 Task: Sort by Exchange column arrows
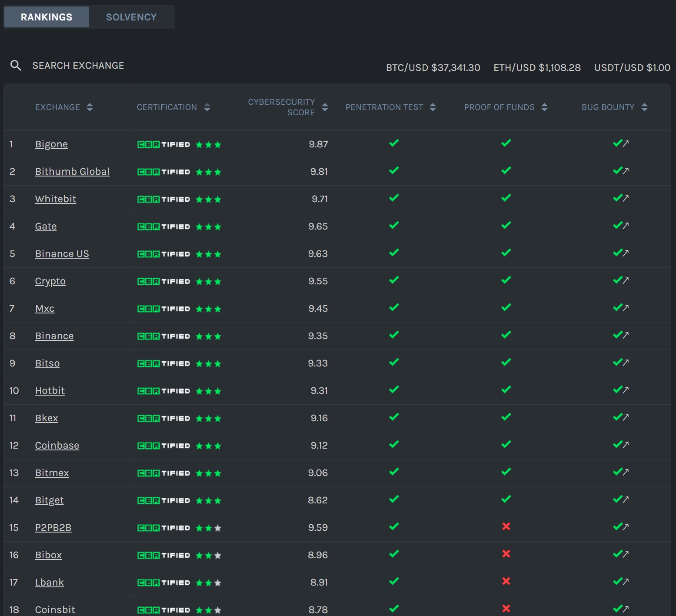pyautogui.click(x=90, y=107)
